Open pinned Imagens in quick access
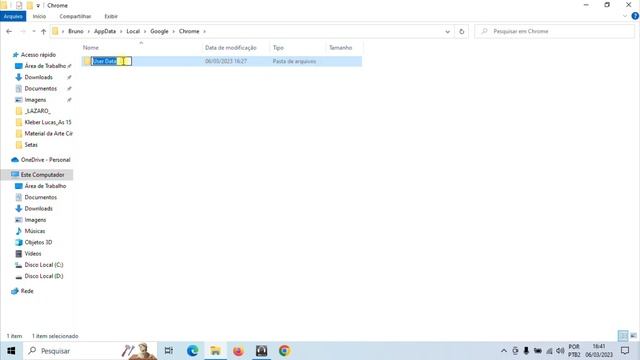The height and width of the screenshot is (360, 640). click(35, 100)
